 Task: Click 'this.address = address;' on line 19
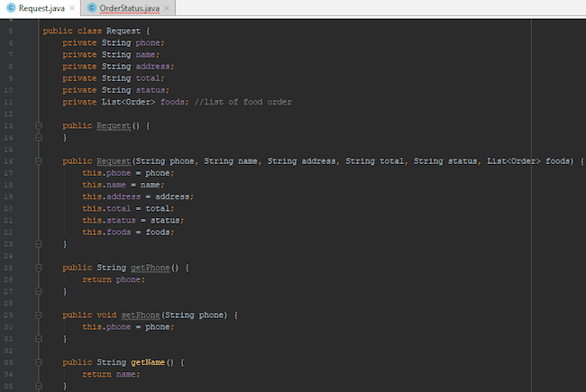(x=138, y=196)
